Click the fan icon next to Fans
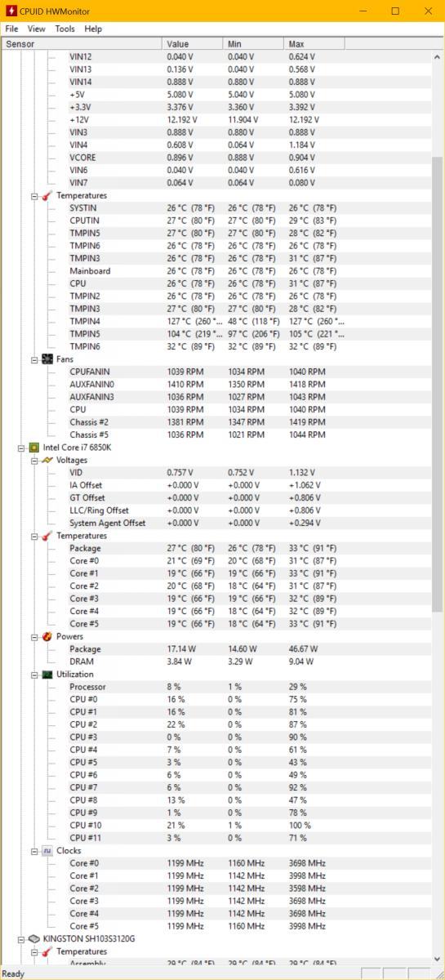This screenshot has height=980, width=445. (x=47, y=359)
